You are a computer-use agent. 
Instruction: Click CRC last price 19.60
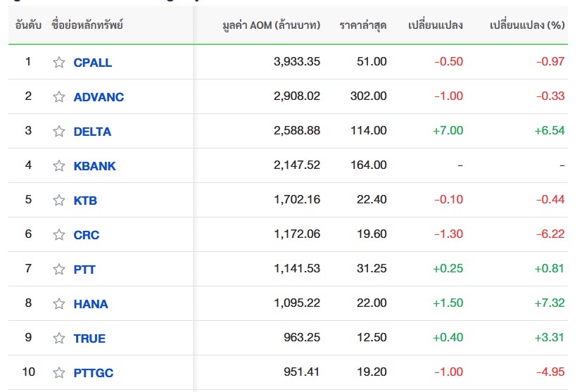(372, 234)
